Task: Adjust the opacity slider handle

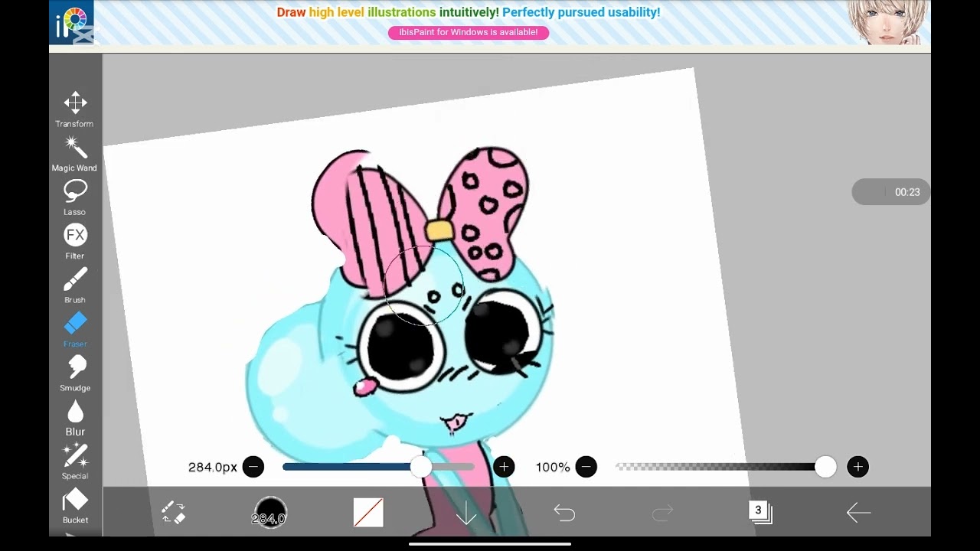Action: tap(825, 467)
